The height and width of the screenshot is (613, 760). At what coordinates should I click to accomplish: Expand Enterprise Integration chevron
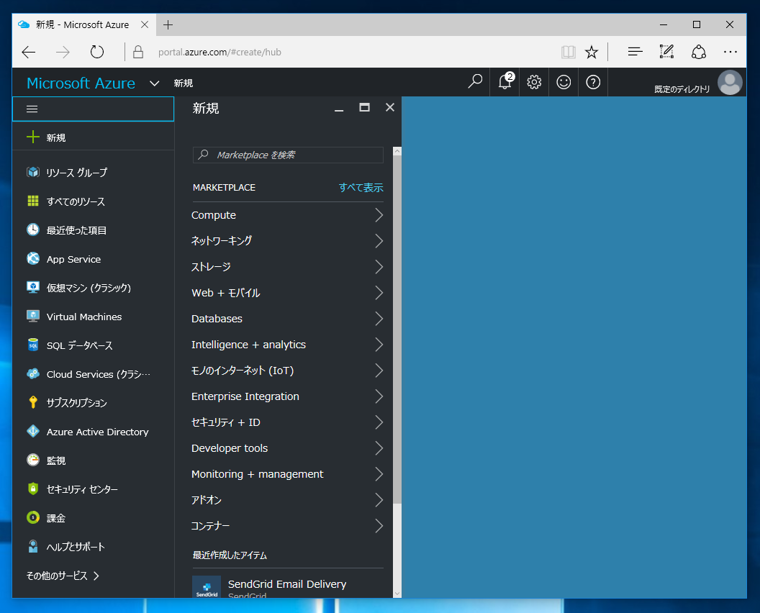pos(379,396)
